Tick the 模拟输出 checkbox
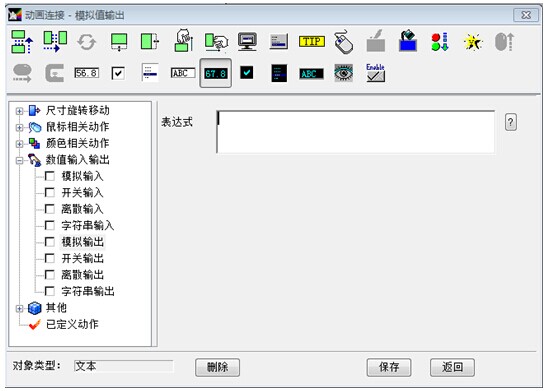The image size is (545, 391). [50, 242]
